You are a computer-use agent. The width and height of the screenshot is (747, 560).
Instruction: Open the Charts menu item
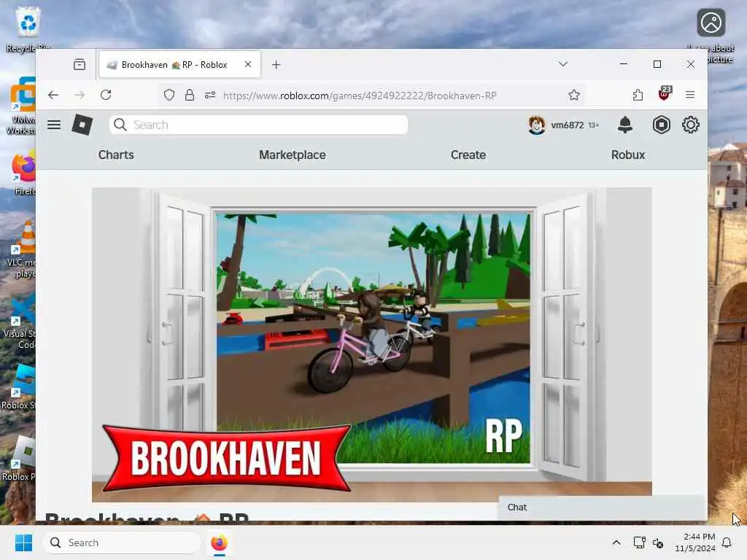[116, 155]
